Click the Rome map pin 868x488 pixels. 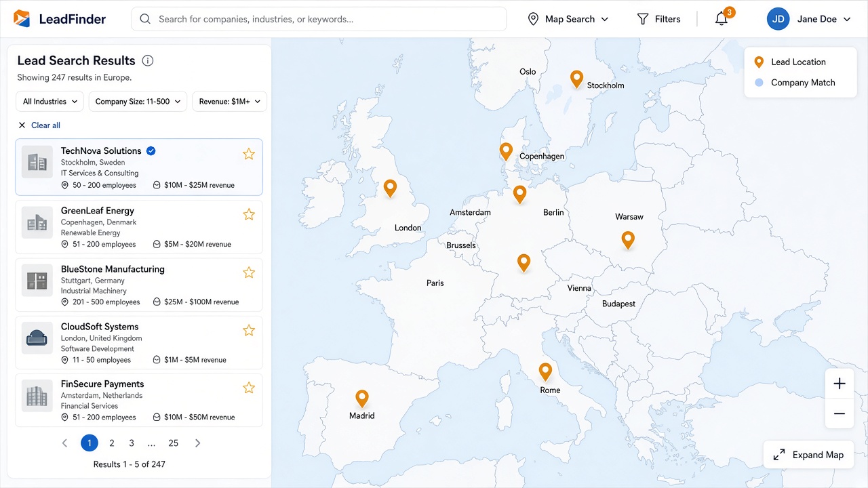click(545, 371)
